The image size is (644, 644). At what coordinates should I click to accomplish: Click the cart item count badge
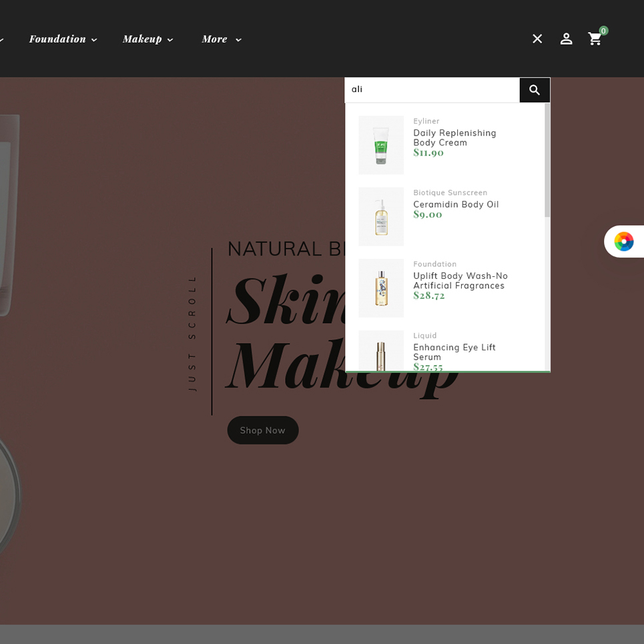(x=603, y=31)
